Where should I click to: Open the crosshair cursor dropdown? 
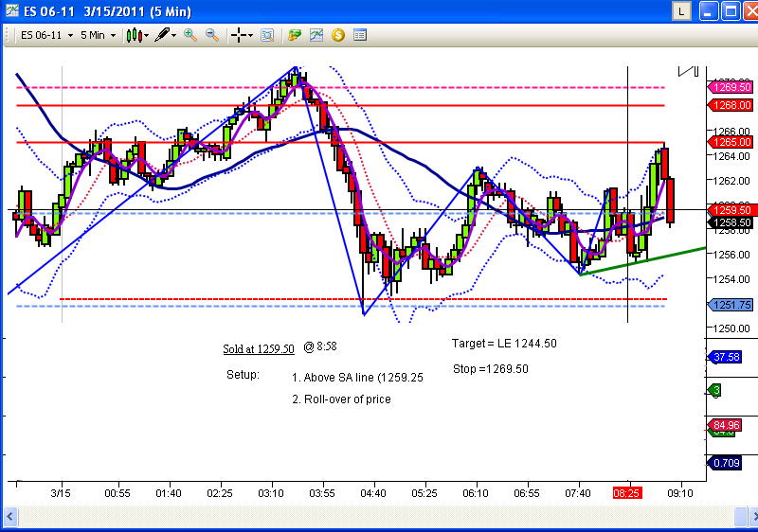tap(242, 35)
